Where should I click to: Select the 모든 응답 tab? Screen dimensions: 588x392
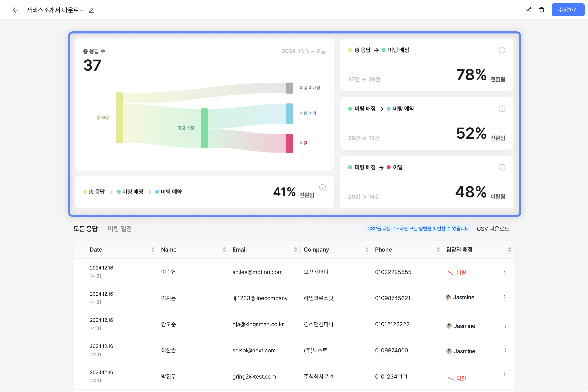click(85, 229)
